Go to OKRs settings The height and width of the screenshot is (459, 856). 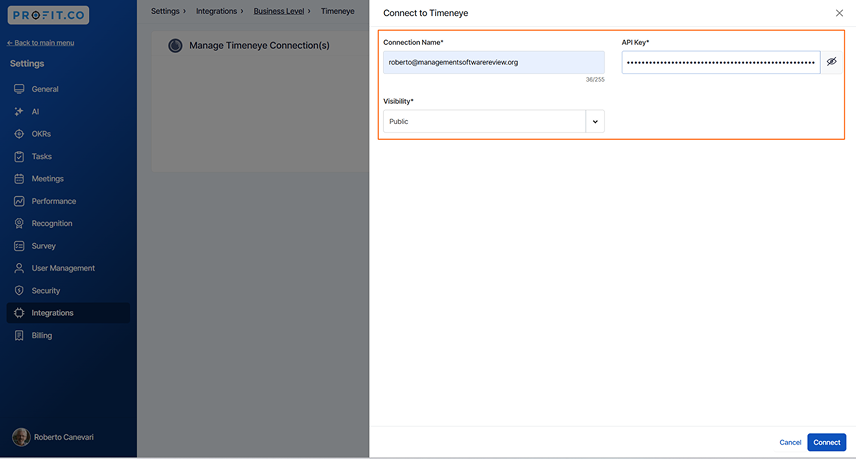68,134
